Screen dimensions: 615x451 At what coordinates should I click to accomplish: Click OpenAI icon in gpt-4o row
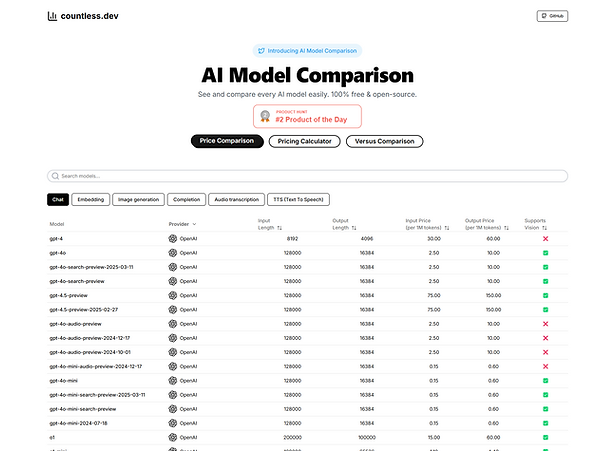pos(173,253)
